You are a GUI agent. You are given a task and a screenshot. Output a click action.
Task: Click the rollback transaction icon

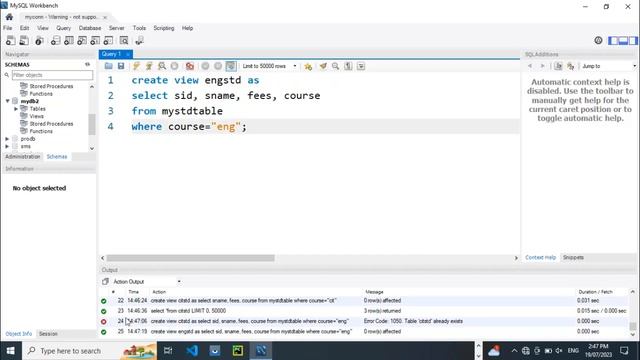coord(218,66)
